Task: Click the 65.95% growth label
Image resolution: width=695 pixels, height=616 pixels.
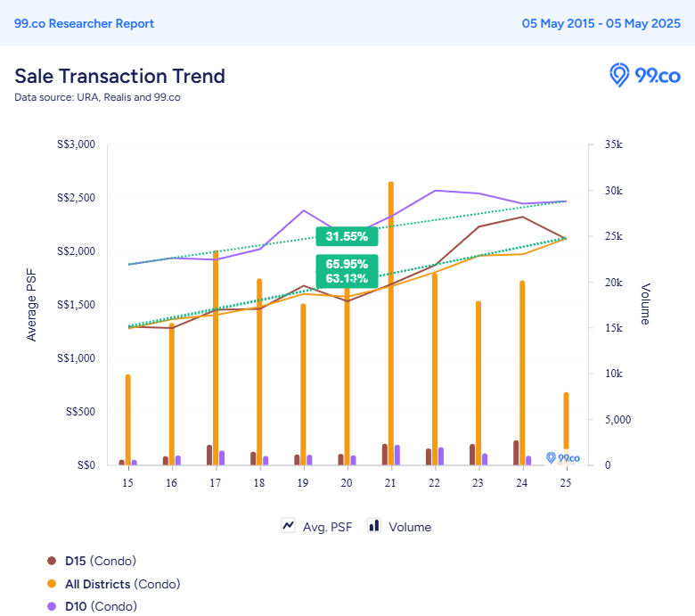Action: (x=347, y=264)
